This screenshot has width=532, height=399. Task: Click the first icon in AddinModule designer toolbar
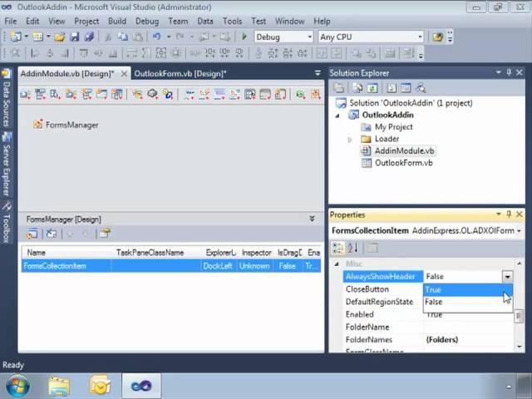tap(26, 94)
